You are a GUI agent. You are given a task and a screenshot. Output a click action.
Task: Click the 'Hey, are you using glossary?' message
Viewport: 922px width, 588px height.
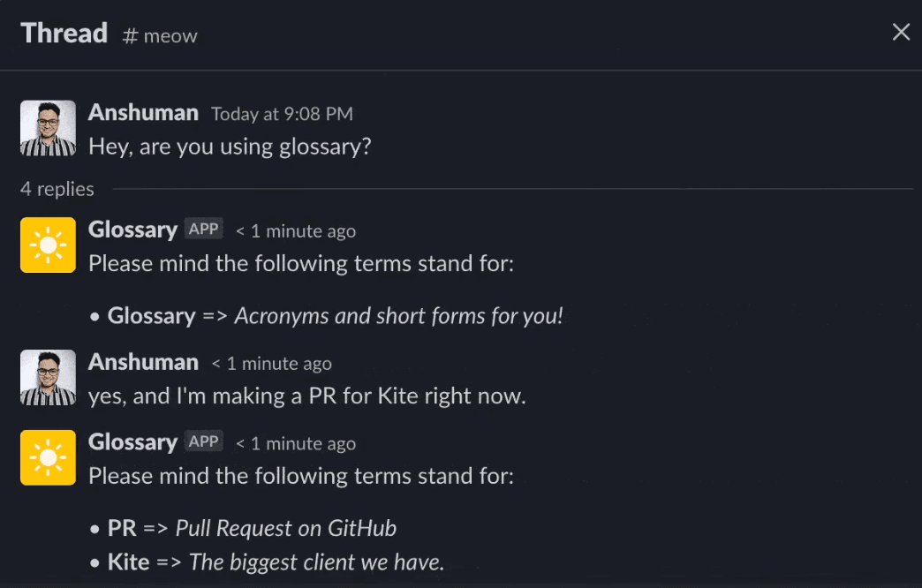point(230,147)
